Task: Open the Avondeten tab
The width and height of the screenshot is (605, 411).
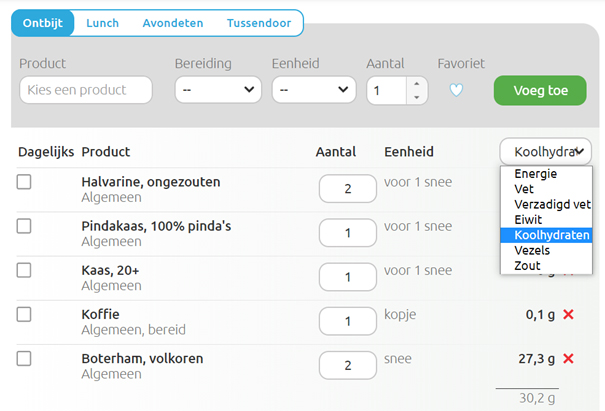Action: (172, 22)
